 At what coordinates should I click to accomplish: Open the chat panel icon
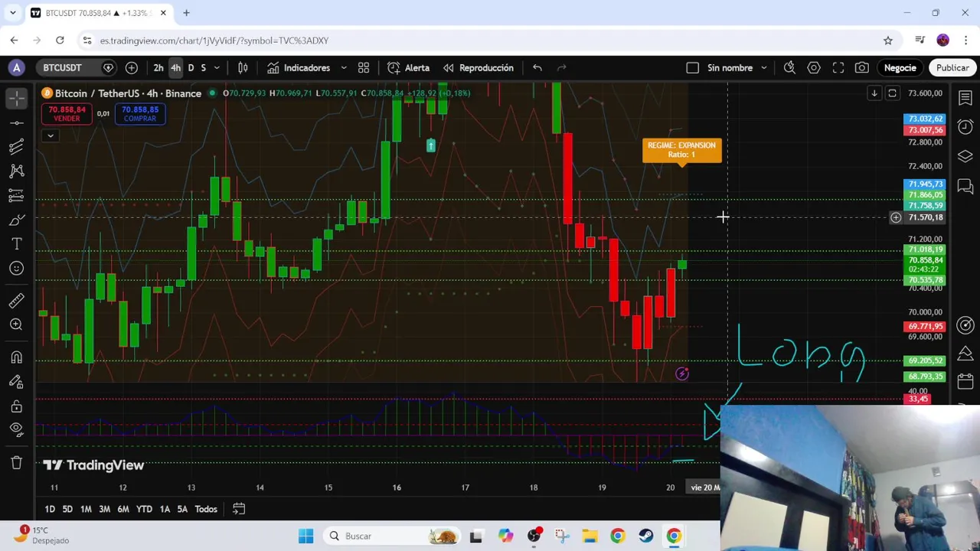click(965, 186)
